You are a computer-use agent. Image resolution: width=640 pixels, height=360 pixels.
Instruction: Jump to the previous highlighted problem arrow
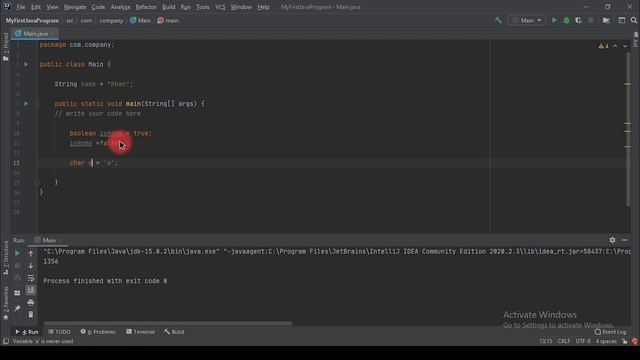[615, 46]
